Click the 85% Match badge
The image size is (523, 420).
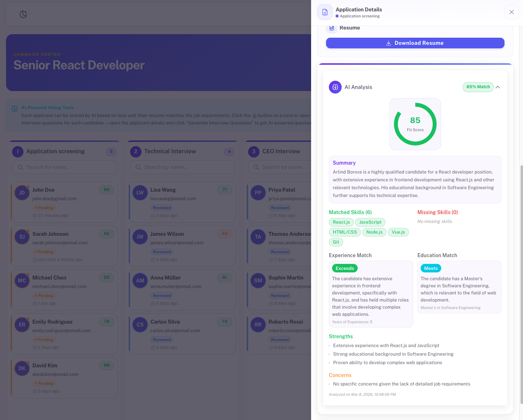pos(478,87)
